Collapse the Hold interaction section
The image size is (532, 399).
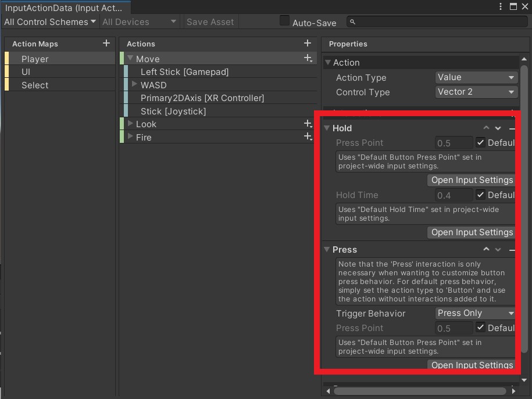(327, 128)
